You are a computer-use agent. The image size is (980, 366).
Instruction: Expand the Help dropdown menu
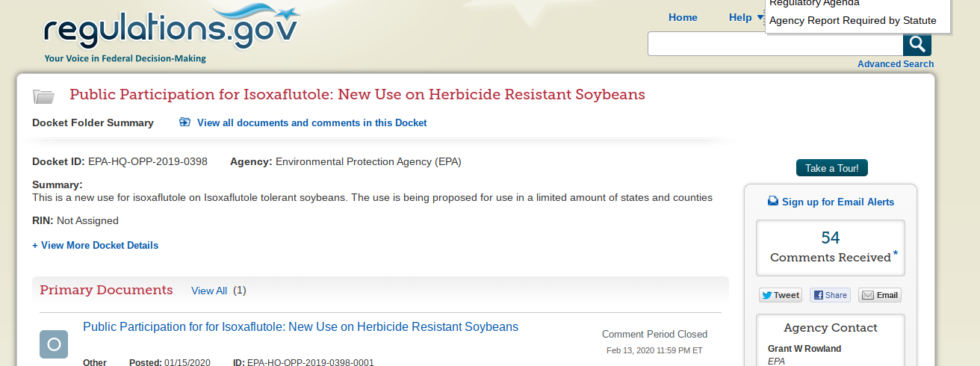coord(745,17)
